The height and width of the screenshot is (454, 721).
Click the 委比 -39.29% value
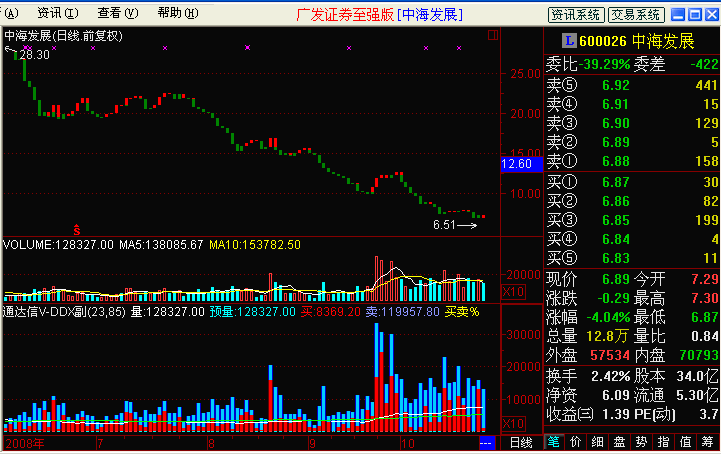click(x=604, y=64)
